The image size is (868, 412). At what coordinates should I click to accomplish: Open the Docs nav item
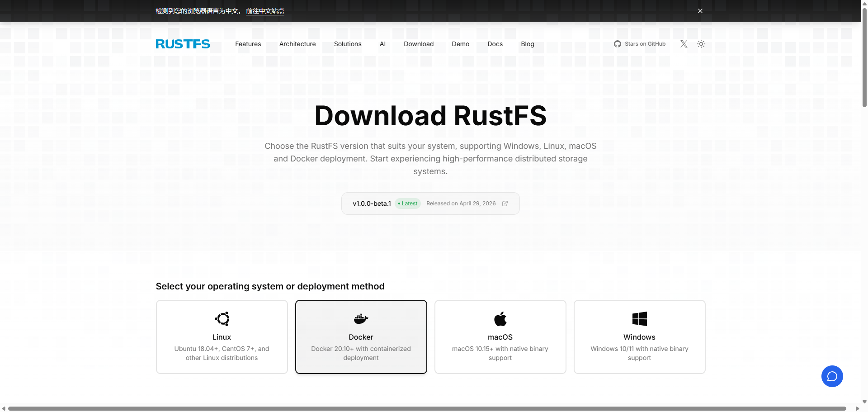pyautogui.click(x=495, y=44)
